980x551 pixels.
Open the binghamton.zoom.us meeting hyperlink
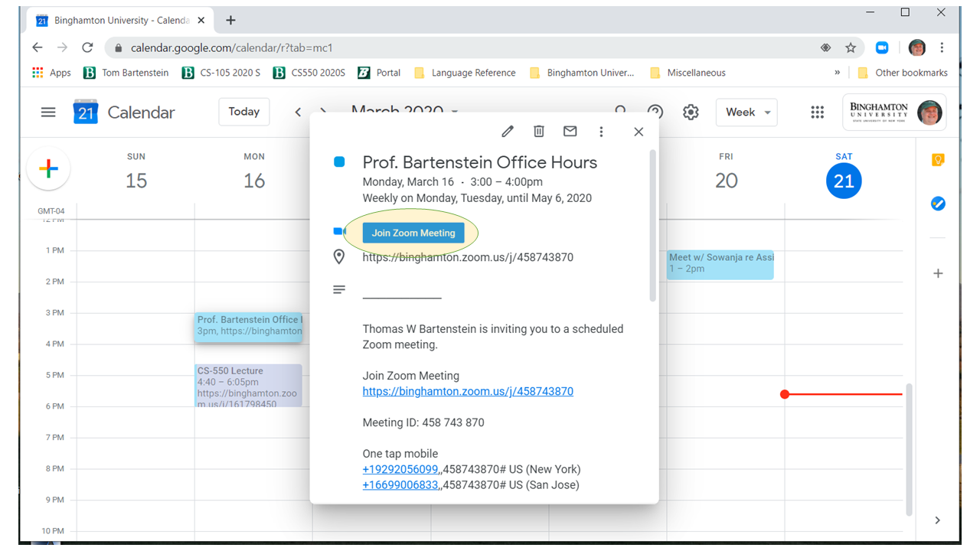pos(468,391)
